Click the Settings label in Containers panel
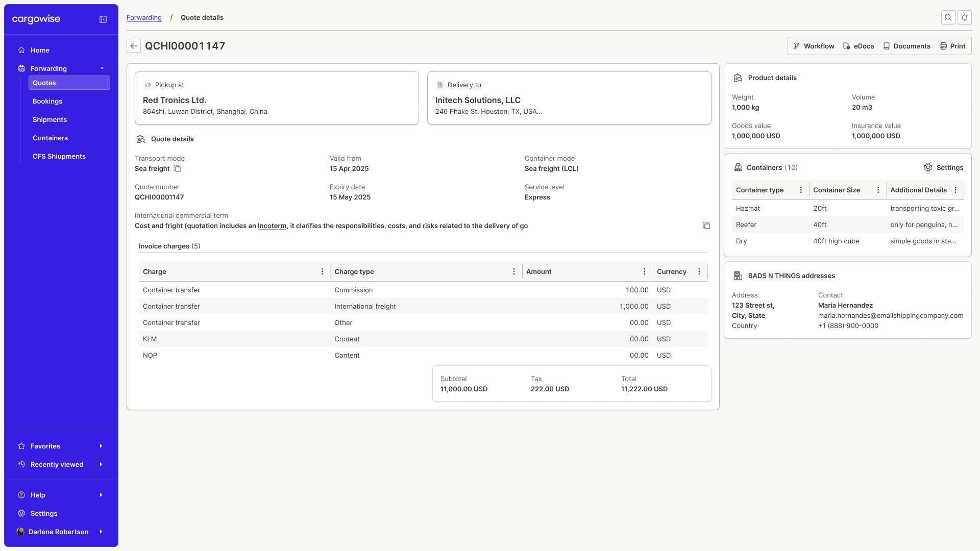980x551 pixels. (x=949, y=167)
